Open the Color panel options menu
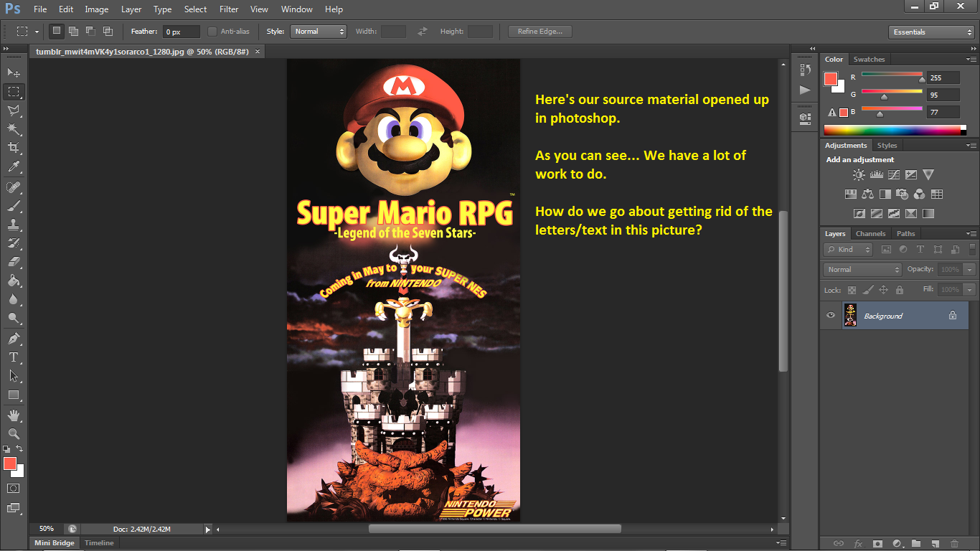The width and height of the screenshot is (980, 551). point(971,60)
